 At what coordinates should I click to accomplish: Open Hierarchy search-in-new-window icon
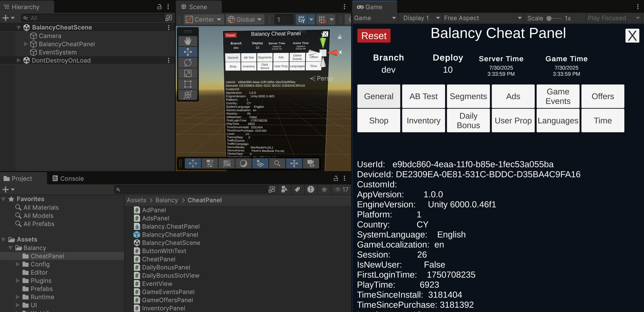pos(169,18)
